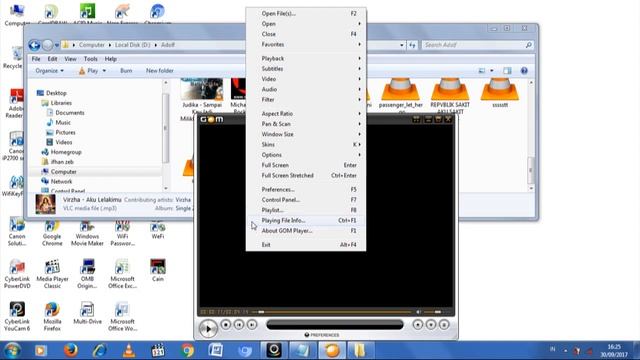Open the Window Size submenu
This screenshot has width=640, height=360.
coord(306,134)
